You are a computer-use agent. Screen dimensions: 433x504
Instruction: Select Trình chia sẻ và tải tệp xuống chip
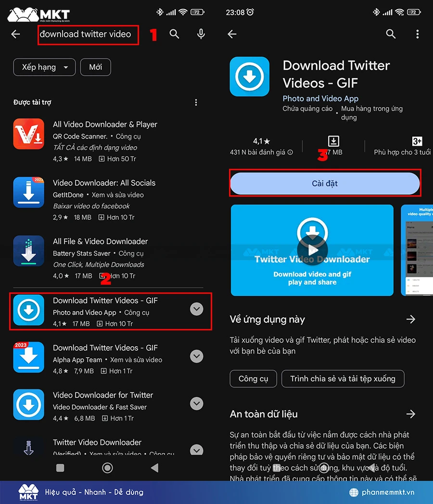click(343, 378)
